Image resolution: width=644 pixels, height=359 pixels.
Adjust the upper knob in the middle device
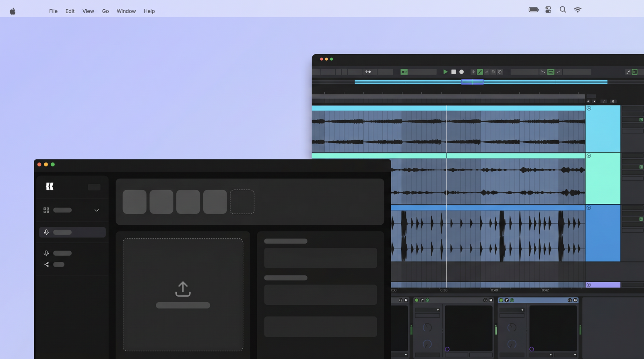[427, 327]
